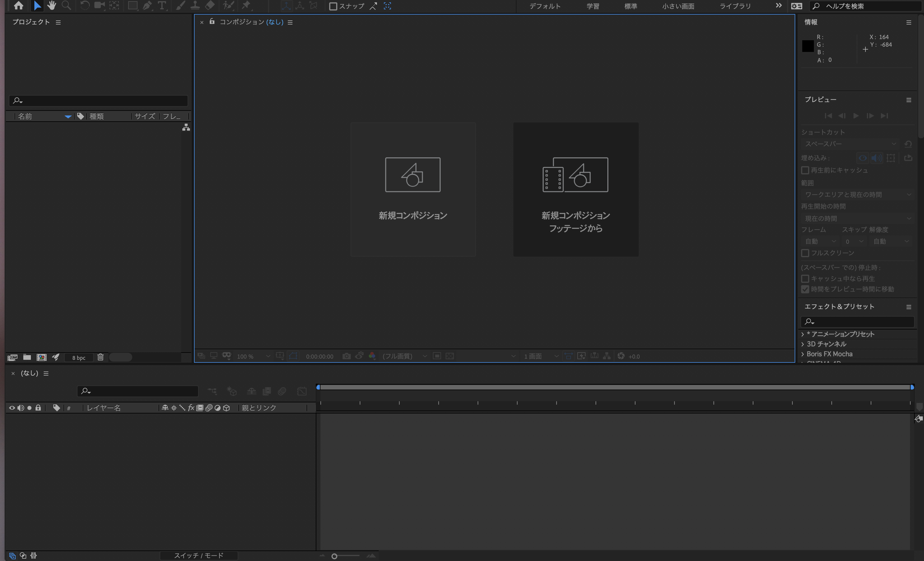This screenshot has height=561, width=924.
Task: Expand the アニメーションプリセット category
Action: (803, 334)
